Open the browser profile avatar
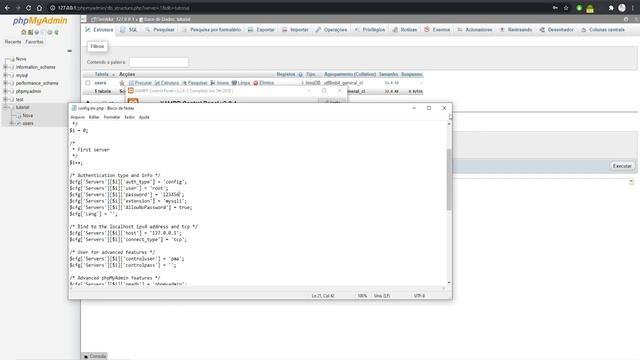The width and height of the screenshot is (640, 360). 622,8
